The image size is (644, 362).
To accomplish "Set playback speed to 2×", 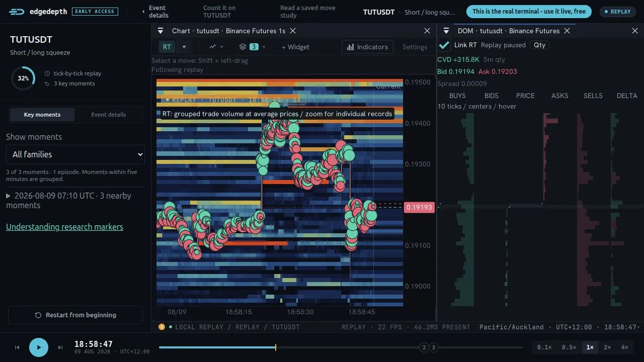I will tap(607, 347).
